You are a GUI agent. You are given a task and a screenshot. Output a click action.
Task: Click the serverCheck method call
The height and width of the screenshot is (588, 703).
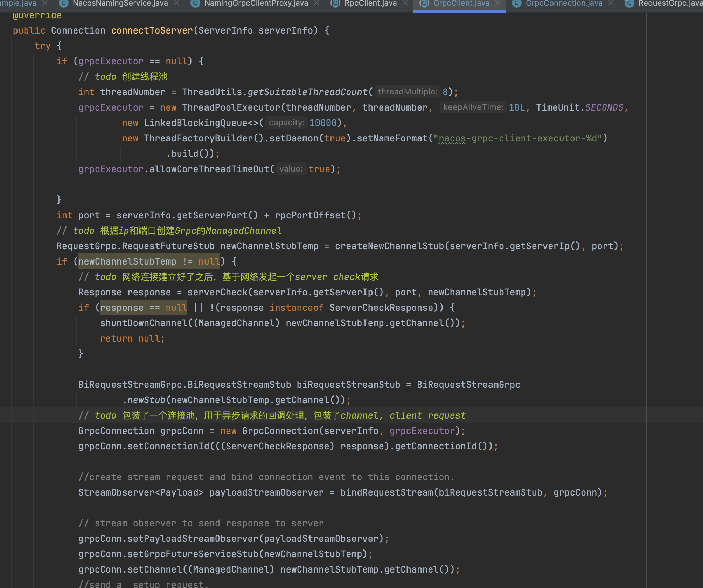point(217,292)
